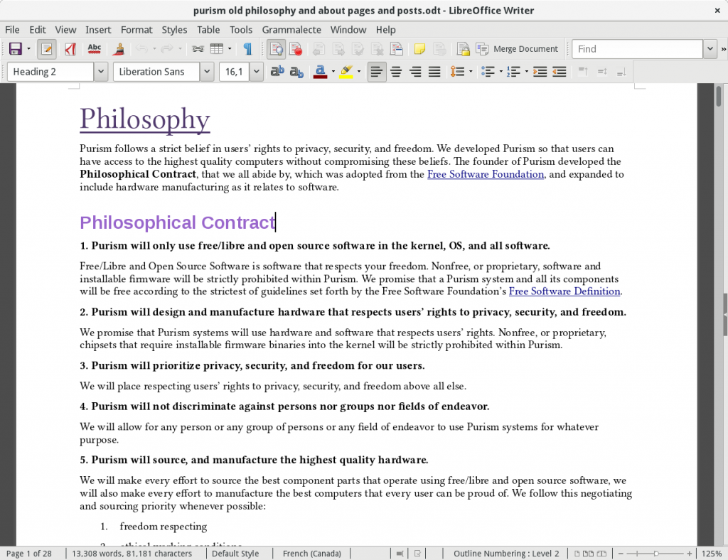Click into the Find field

637,49
